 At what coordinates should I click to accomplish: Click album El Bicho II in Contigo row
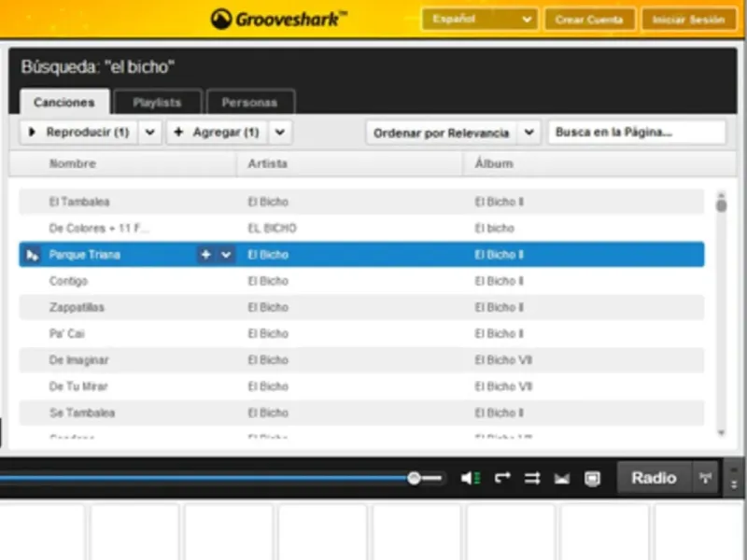(x=499, y=281)
